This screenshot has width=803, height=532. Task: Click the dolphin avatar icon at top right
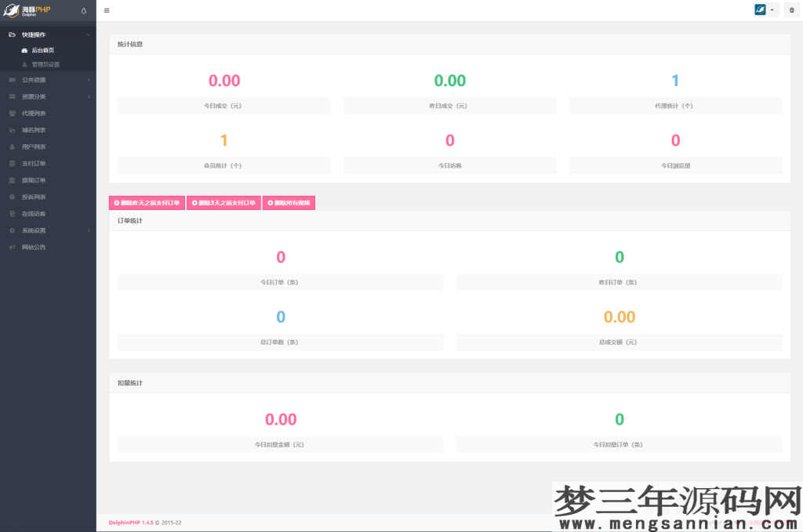pyautogui.click(x=758, y=10)
